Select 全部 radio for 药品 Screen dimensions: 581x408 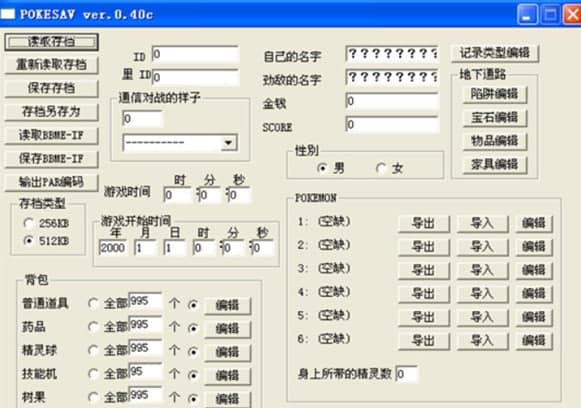(93, 327)
